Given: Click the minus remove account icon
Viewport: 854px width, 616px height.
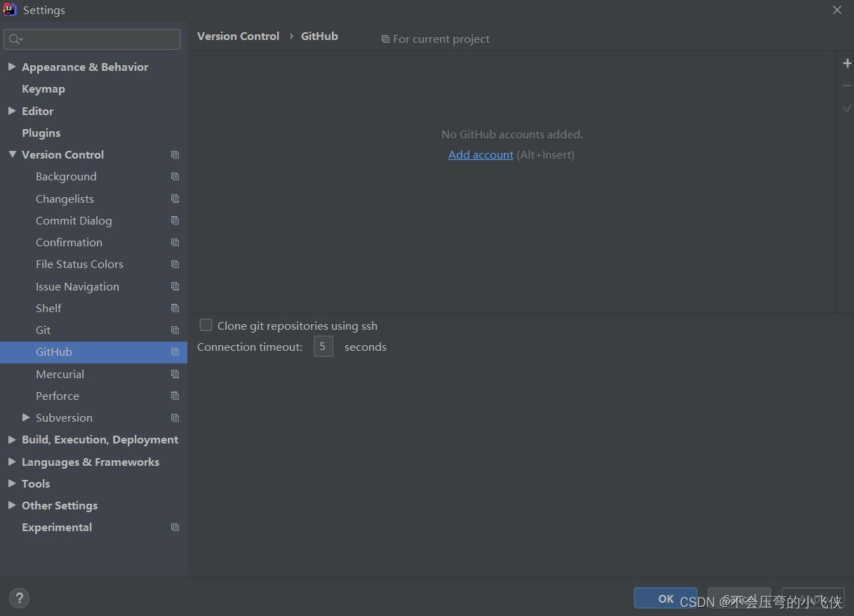Looking at the screenshot, I should click(847, 86).
